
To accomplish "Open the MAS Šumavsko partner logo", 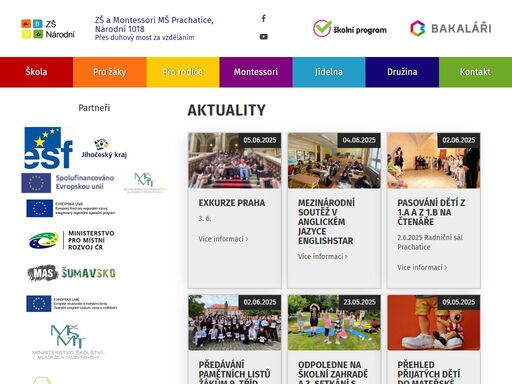I will 71,273.
